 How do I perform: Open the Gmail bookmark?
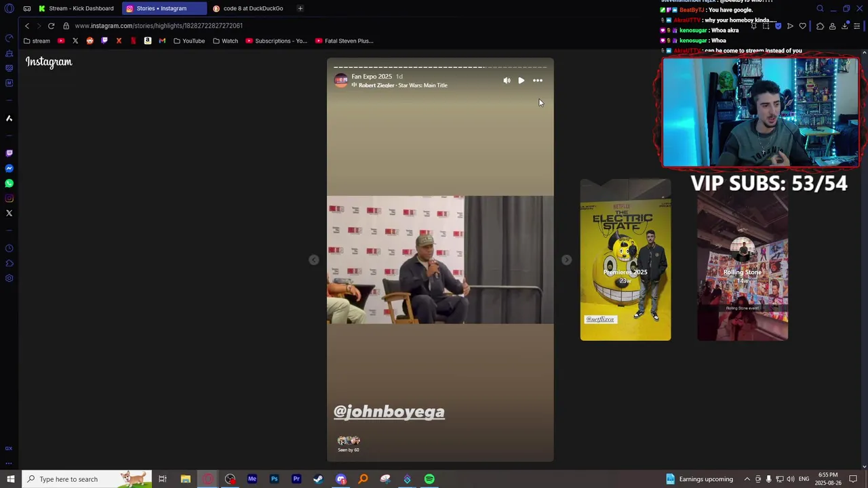click(x=162, y=41)
